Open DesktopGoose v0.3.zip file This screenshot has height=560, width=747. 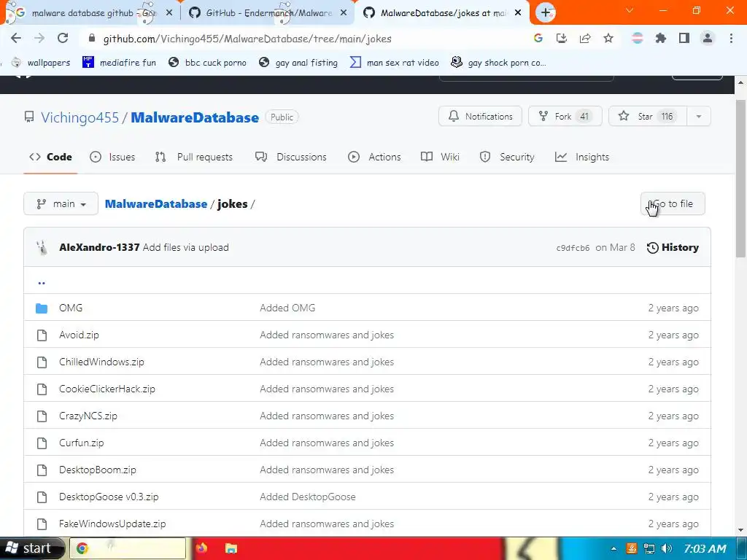tap(109, 497)
